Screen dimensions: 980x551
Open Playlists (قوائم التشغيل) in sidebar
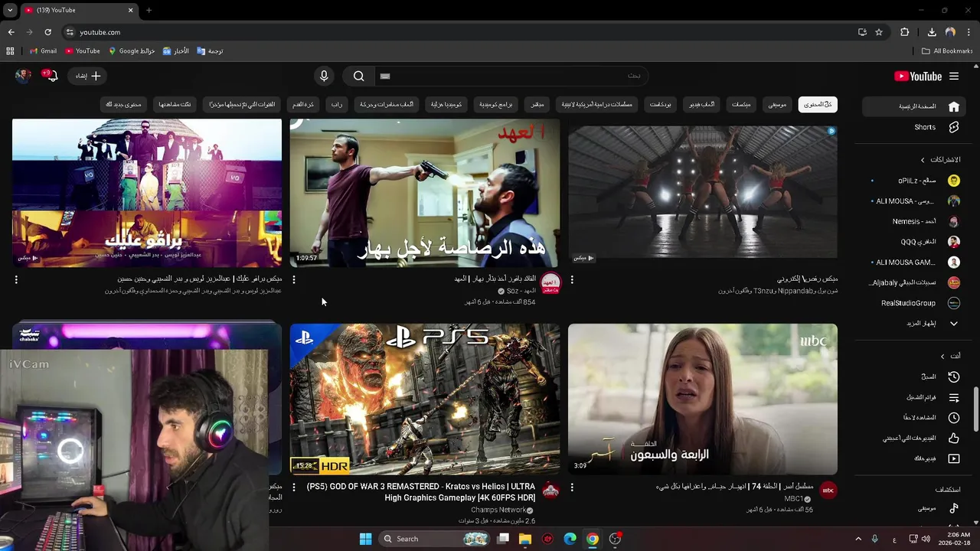pyautogui.click(x=913, y=397)
